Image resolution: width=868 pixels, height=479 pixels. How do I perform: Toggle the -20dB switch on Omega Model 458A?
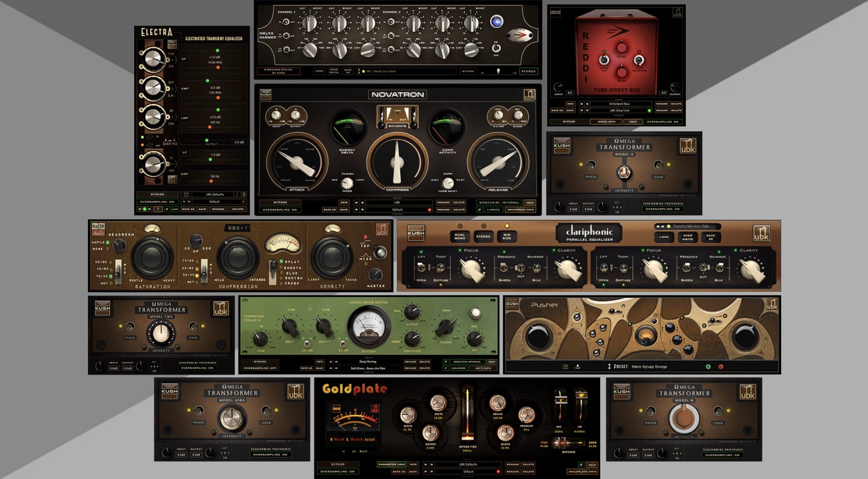tap(265, 411)
